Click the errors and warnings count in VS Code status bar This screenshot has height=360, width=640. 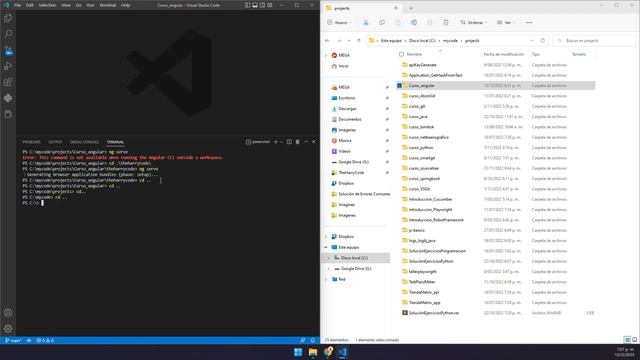pos(45,340)
